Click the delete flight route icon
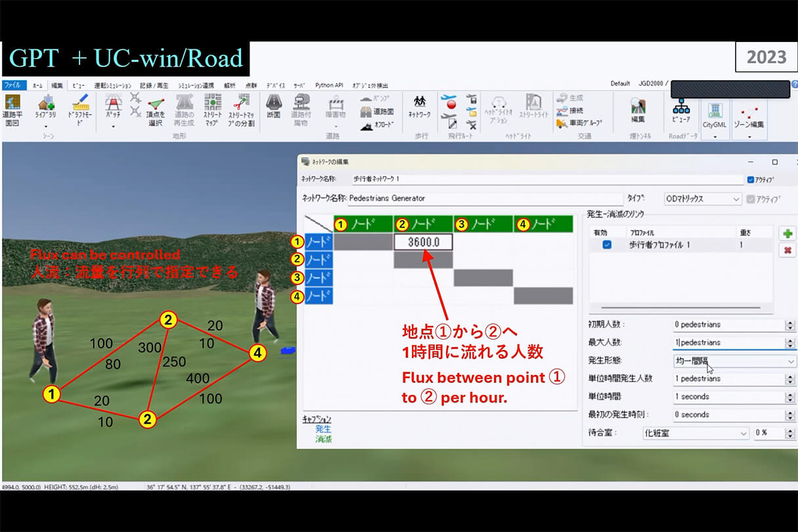Image resolution: width=798 pixels, height=532 pixels. click(x=472, y=124)
